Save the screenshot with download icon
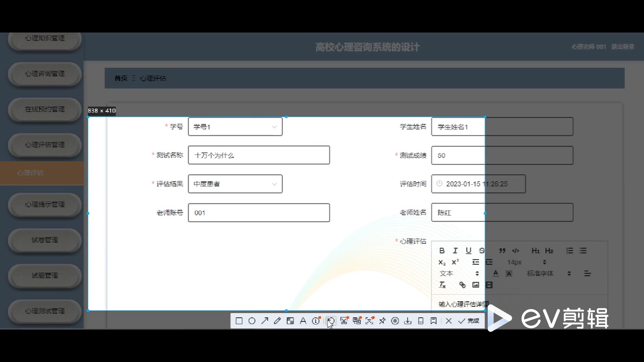The image size is (644, 362). [408, 321]
